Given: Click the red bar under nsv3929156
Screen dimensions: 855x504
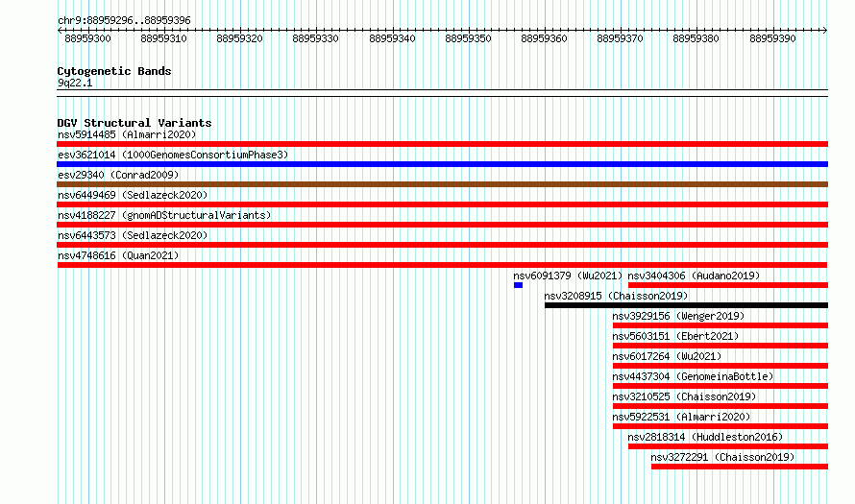Looking at the screenshot, I should pos(721,325).
